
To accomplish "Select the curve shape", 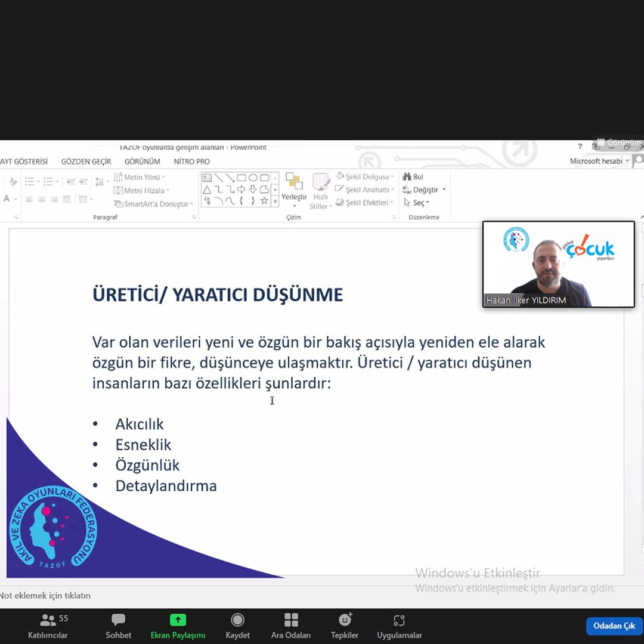I will (230, 201).
